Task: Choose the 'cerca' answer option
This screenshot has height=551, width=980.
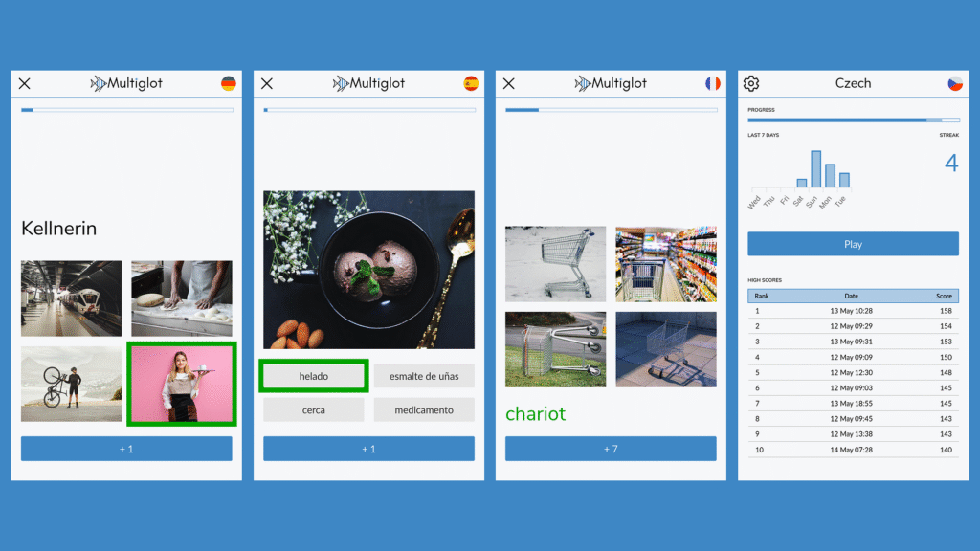Action: tap(314, 409)
